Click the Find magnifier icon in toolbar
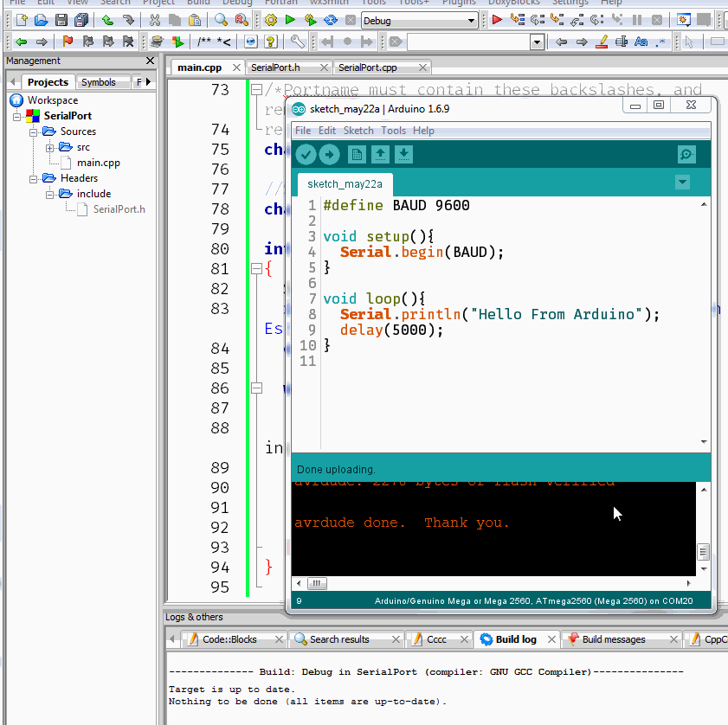Viewport: 728px width, 725px height. point(221,19)
